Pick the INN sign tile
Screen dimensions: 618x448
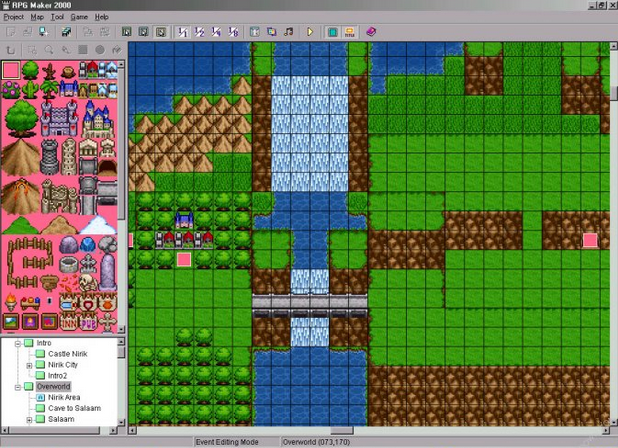[69, 322]
